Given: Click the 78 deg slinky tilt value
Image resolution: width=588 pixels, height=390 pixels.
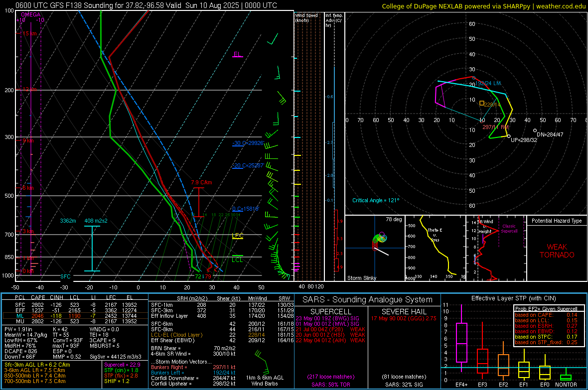Looking at the screenshot, I should click(x=394, y=219).
